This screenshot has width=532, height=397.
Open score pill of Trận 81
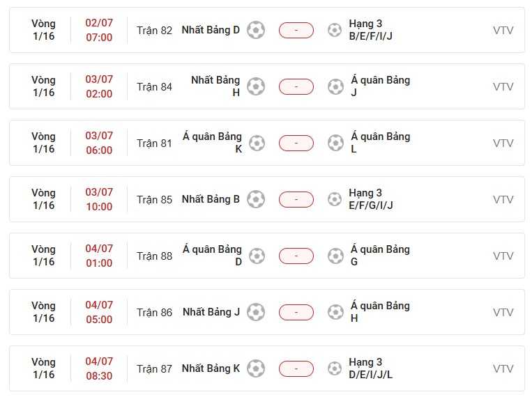click(296, 143)
